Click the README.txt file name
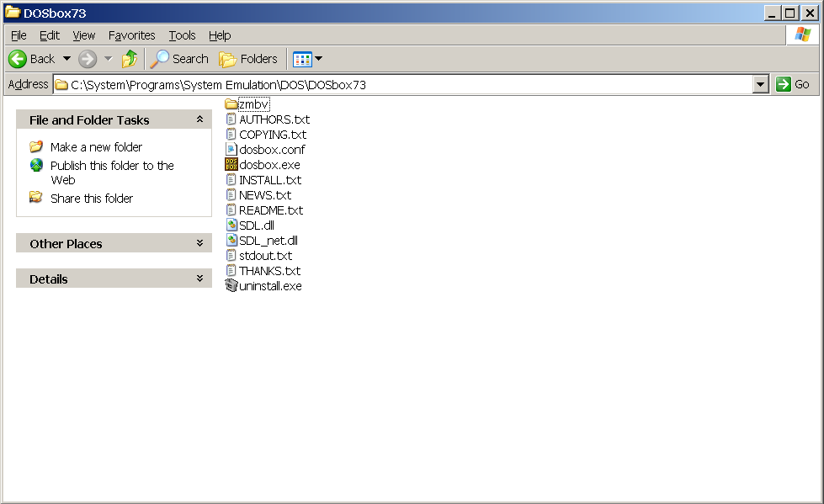 271,210
